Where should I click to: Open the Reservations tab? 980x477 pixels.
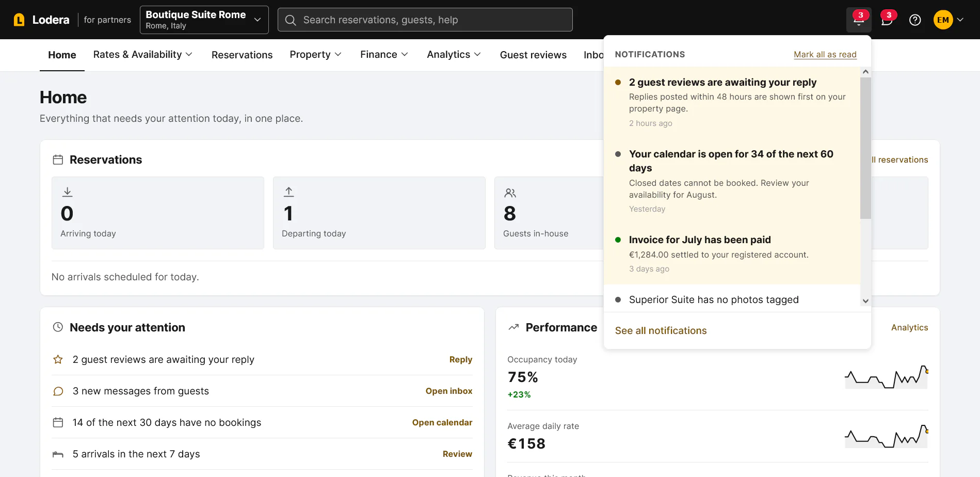pyautogui.click(x=242, y=55)
